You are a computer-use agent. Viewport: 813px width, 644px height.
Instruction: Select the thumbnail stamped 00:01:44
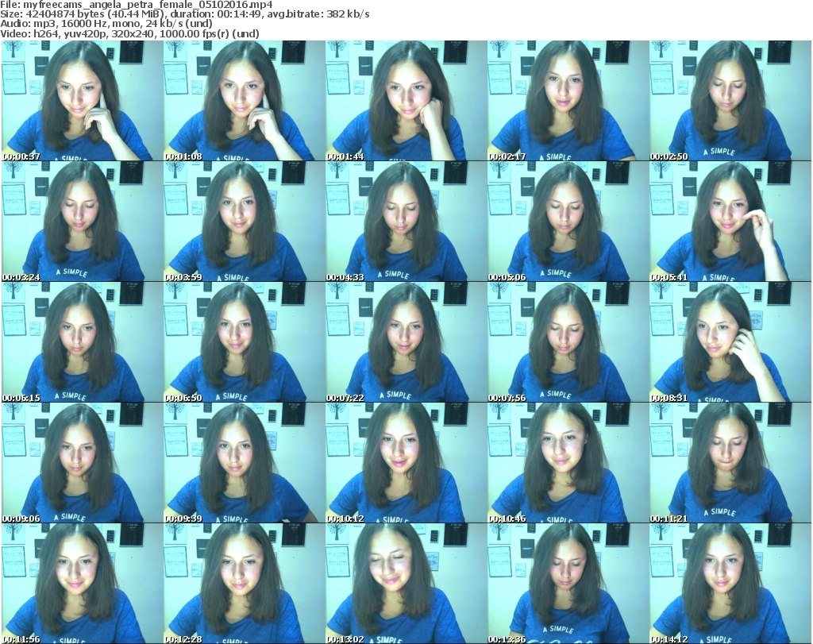[406, 100]
